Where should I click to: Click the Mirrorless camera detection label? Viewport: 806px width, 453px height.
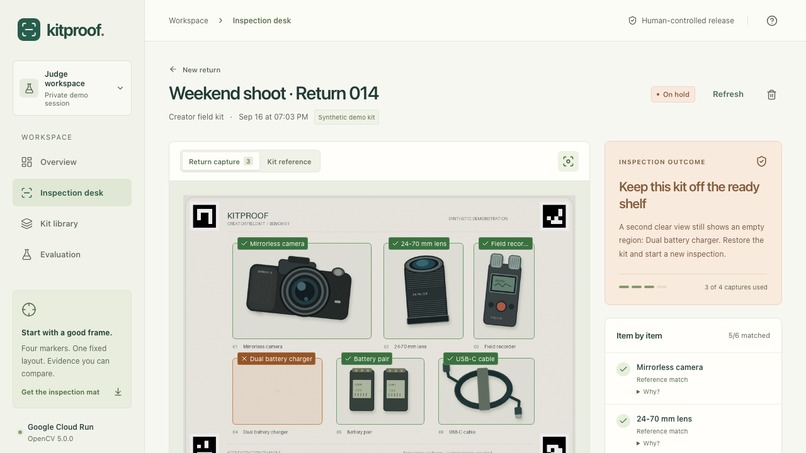tap(272, 244)
